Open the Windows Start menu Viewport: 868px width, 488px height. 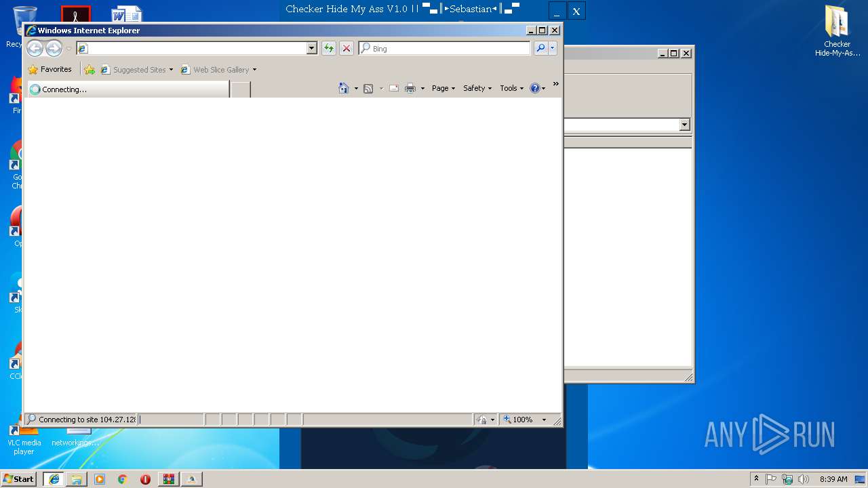(x=19, y=479)
